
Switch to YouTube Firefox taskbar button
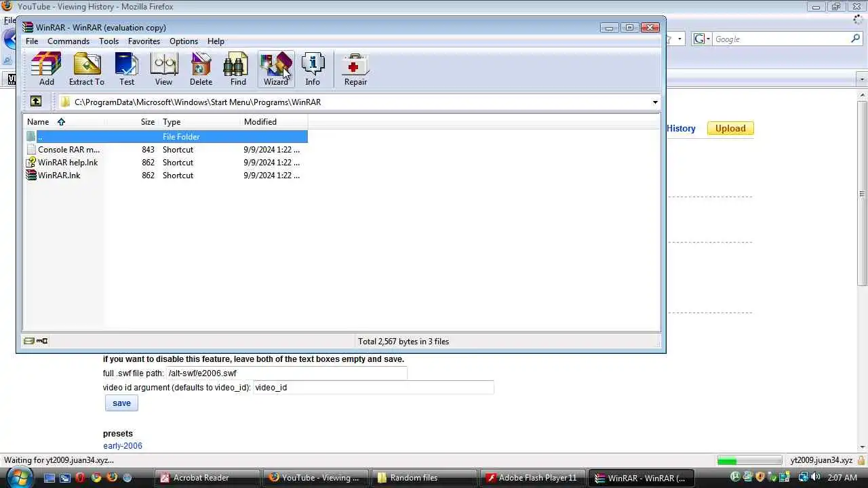pos(315,478)
